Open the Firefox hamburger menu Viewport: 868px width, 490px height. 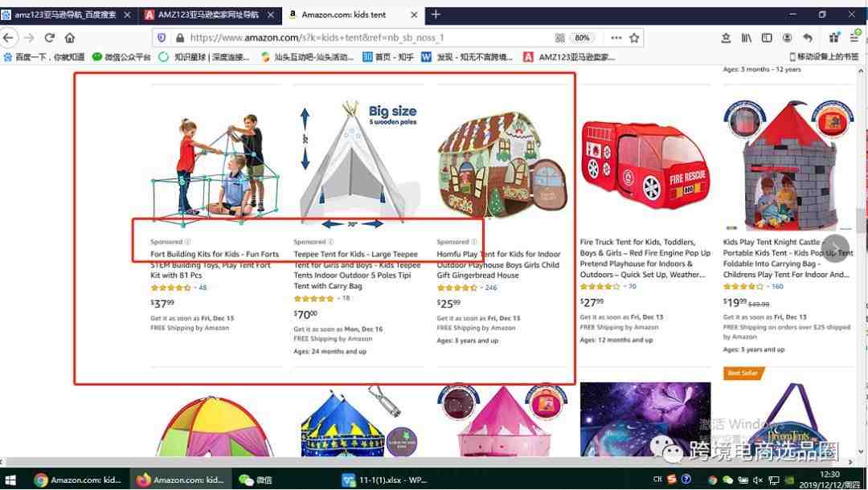click(854, 38)
